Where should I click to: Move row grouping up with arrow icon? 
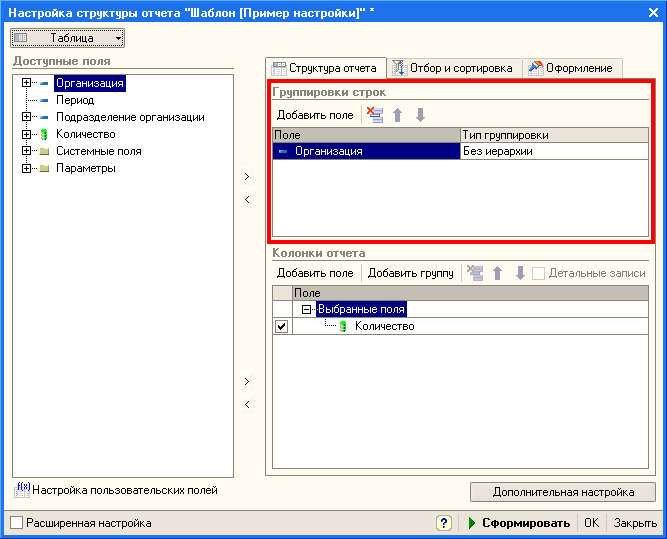[x=398, y=115]
